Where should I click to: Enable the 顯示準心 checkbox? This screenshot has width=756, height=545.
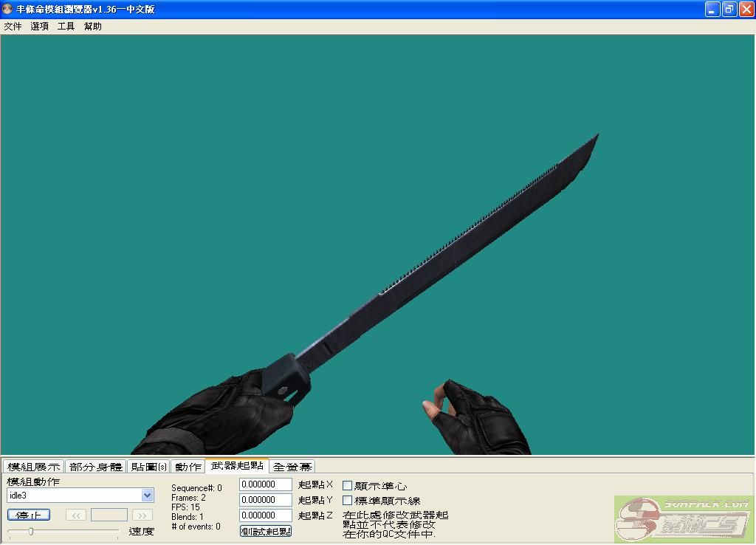(348, 486)
